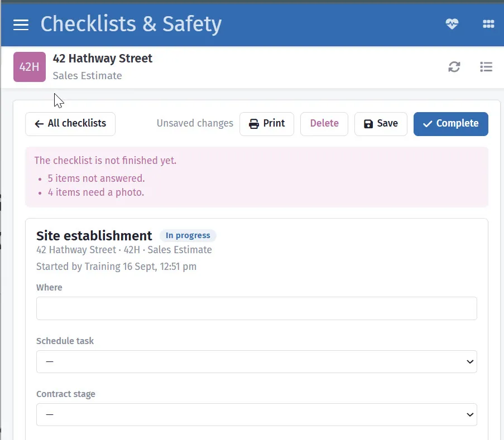Click the 42H project badge
Screen dimensions: 504x440
click(30, 67)
